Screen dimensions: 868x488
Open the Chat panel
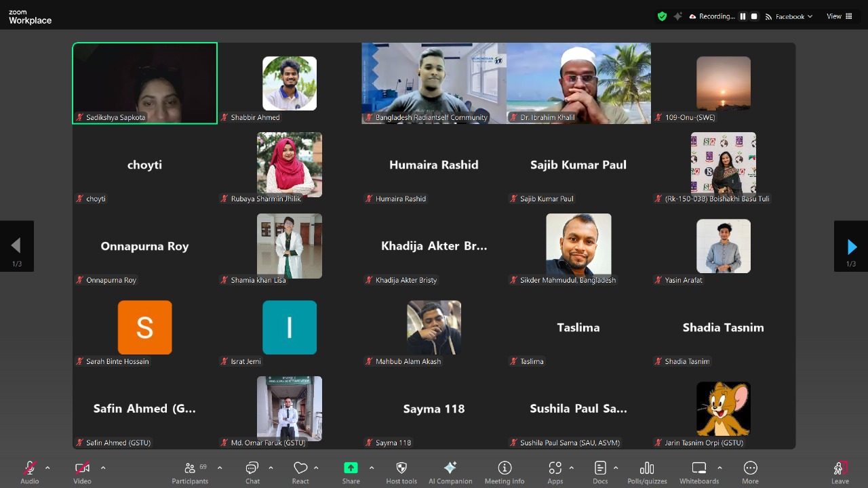click(x=252, y=472)
